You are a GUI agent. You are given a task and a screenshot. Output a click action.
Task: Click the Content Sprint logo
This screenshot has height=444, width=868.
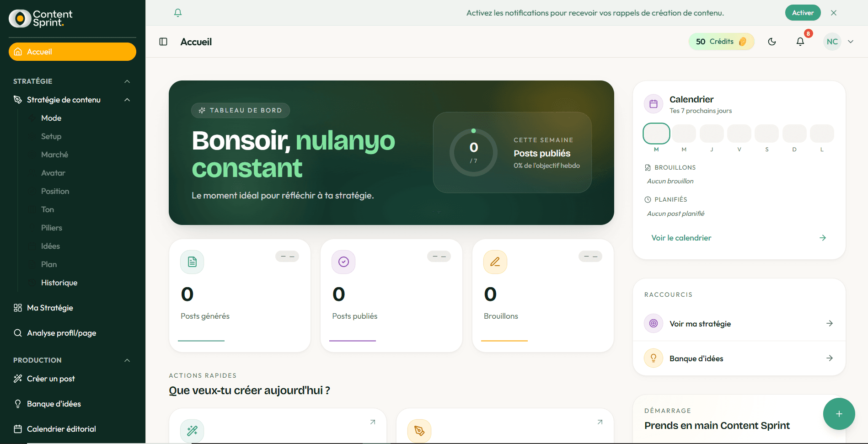pos(41,18)
